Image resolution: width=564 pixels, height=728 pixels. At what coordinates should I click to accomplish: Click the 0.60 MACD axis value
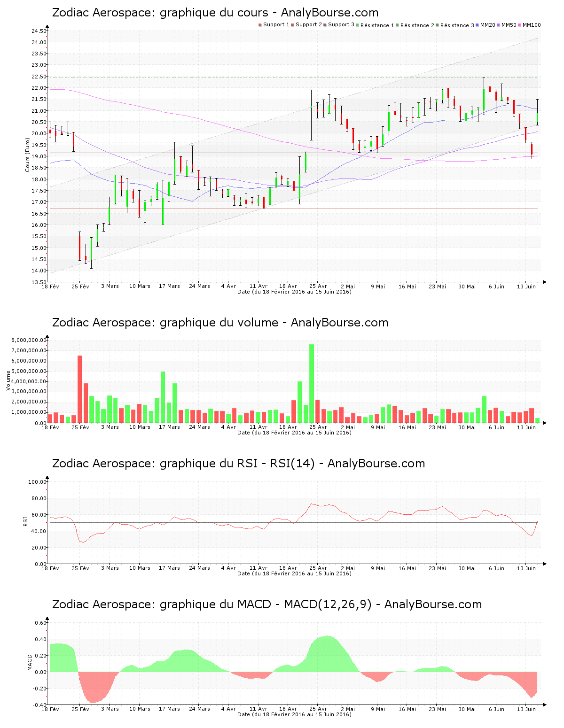click(x=41, y=623)
